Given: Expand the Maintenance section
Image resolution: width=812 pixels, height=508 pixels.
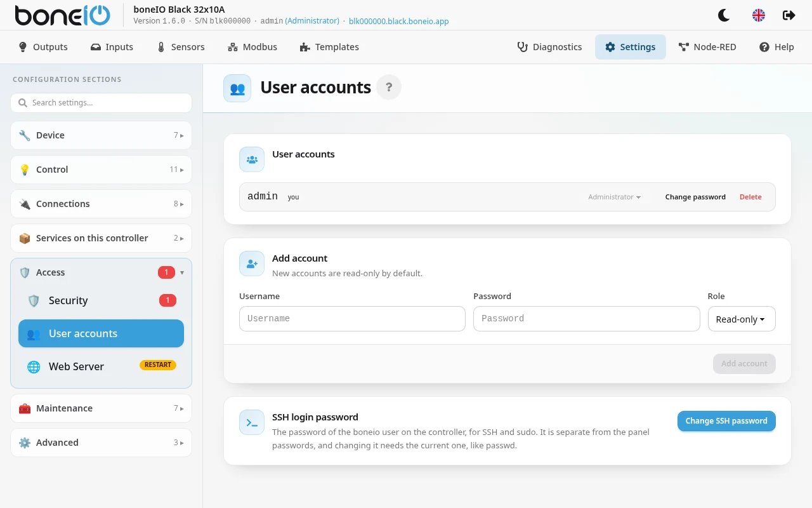Looking at the screenshot, I should point(101,408).
